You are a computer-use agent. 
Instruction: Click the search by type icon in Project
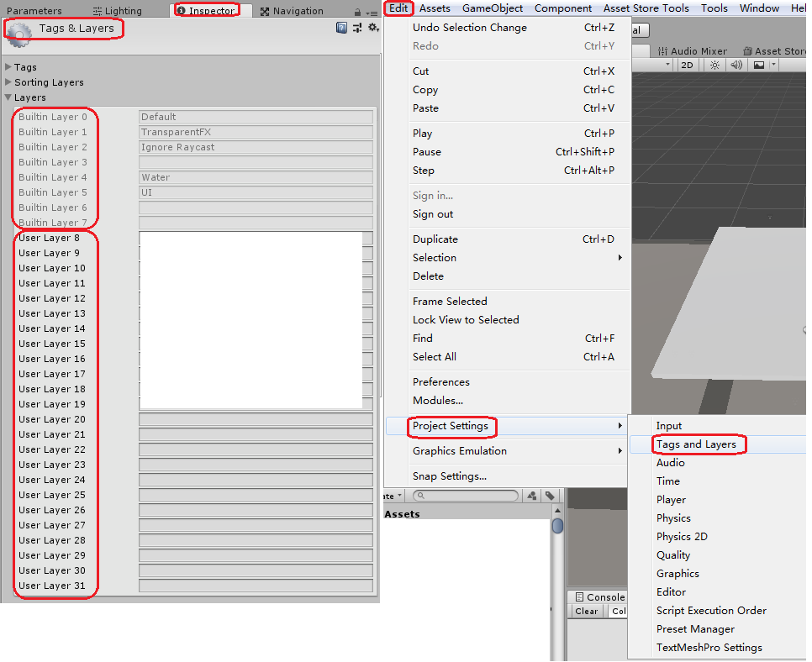(x=532, y=496)
